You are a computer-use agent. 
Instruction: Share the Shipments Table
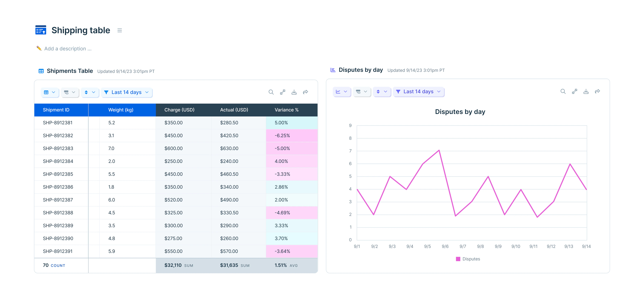pos(306,92)
